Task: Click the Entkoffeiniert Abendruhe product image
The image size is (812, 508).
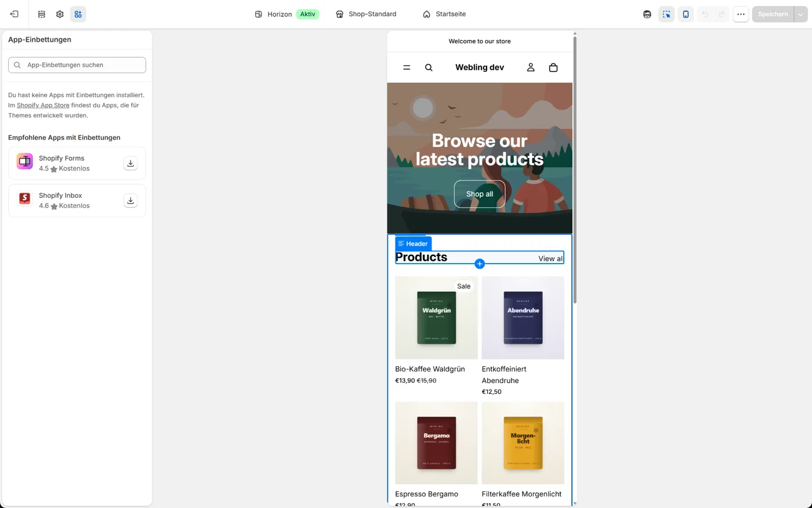Action: click(523, 318)
